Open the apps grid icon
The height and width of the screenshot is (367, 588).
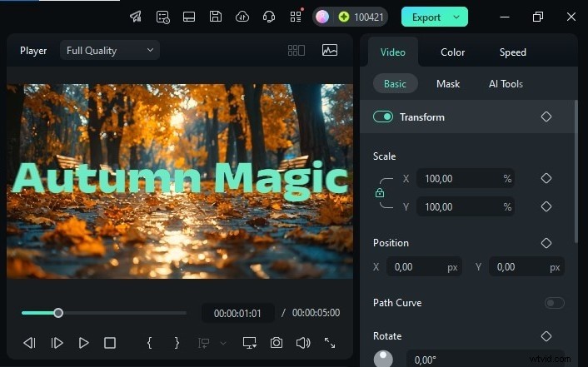[296, 17]
